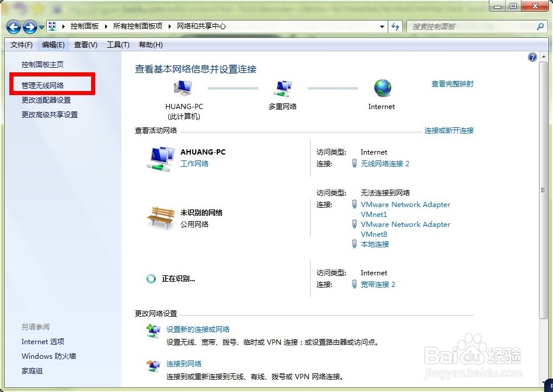Image resolution: width=553 pixels, height=392 pixels.
Task: Click the 连接到网络 icon
Action: pyautogui.click(x=154, y=365)
